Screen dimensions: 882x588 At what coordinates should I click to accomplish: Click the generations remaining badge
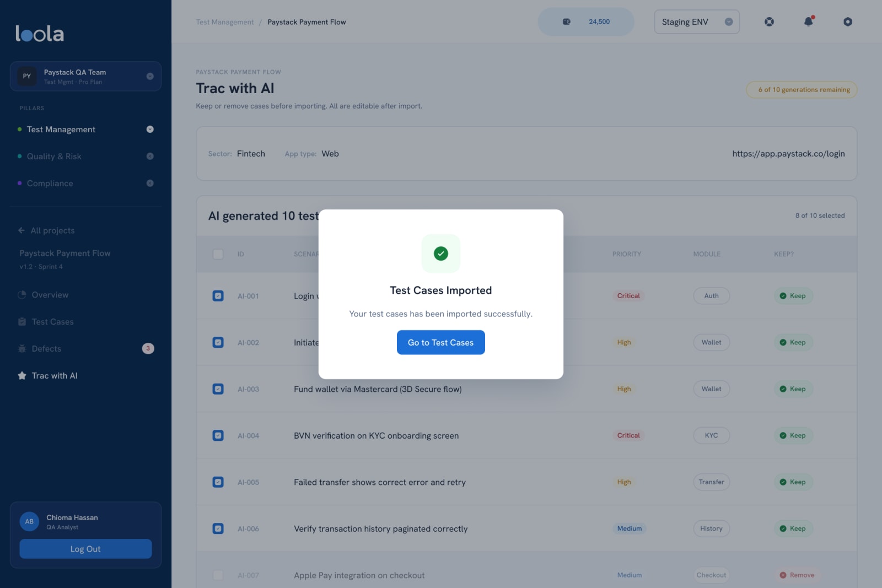[802, 90]
